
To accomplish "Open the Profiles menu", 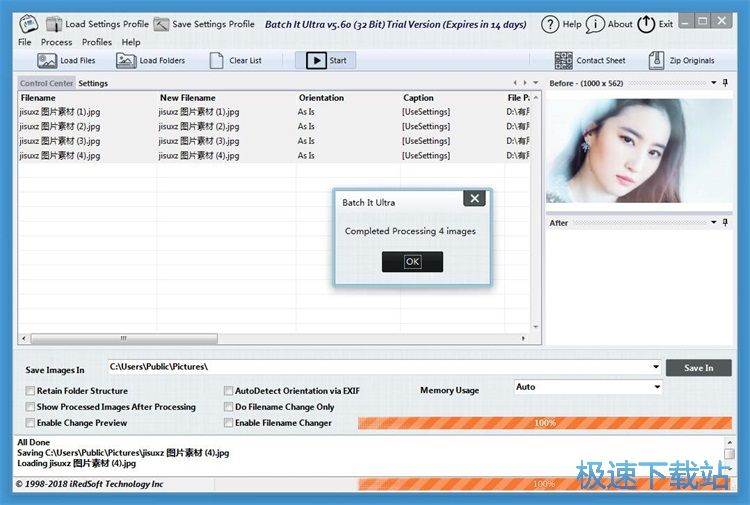I will (97, 42).
